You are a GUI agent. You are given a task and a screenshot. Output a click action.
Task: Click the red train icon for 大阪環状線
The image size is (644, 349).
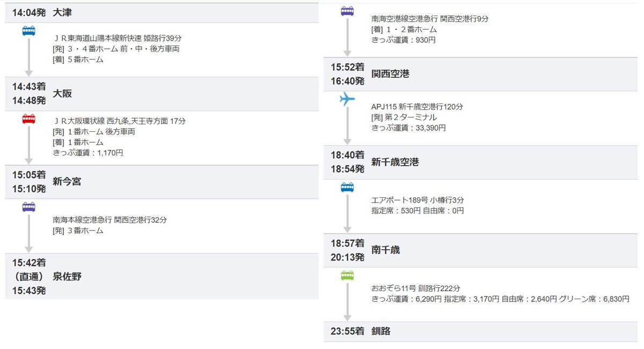pos(29,119)
